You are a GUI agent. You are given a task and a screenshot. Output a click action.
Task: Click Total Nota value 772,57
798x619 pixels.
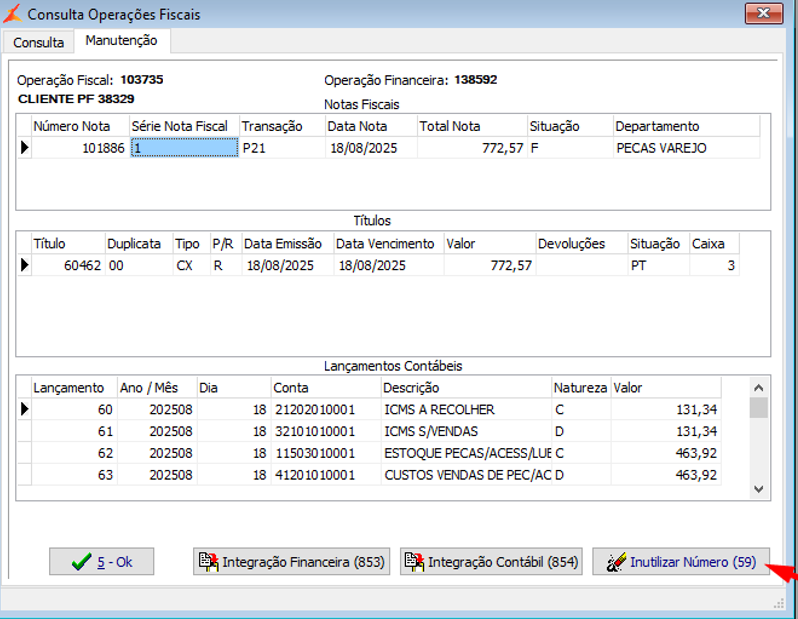pyautogui.click(x=472, y=148)
